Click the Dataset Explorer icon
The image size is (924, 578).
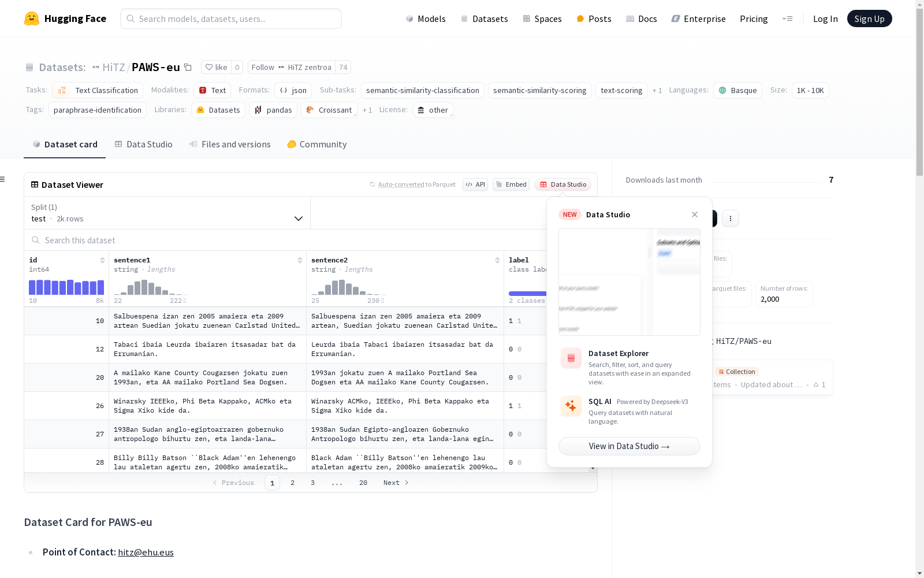pos(571,358)
